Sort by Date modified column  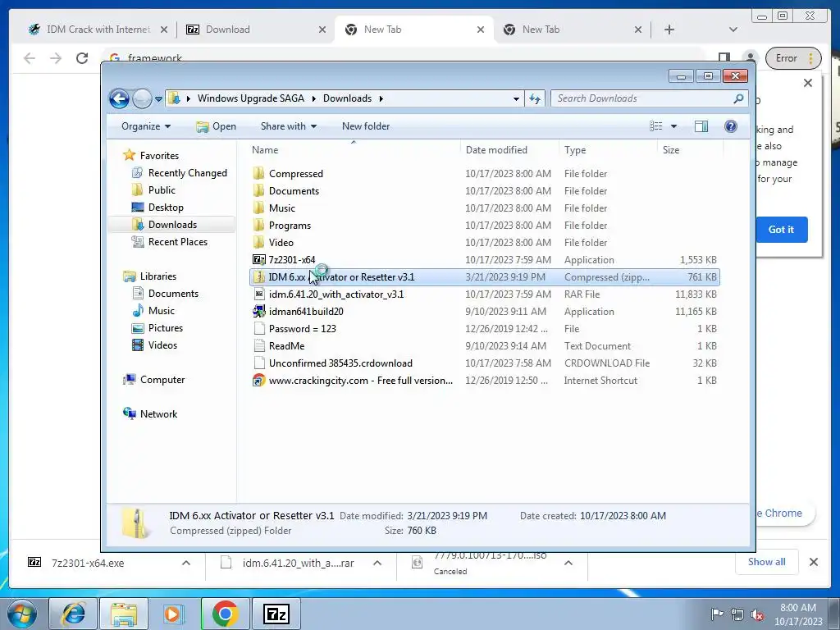coord(509,150)
